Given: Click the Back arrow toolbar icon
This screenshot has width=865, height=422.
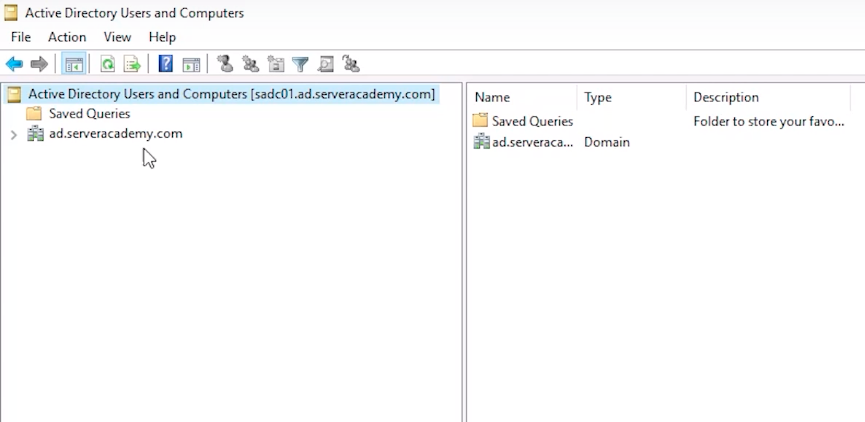Looking at the screenshot, I should [x=14, y=64].
